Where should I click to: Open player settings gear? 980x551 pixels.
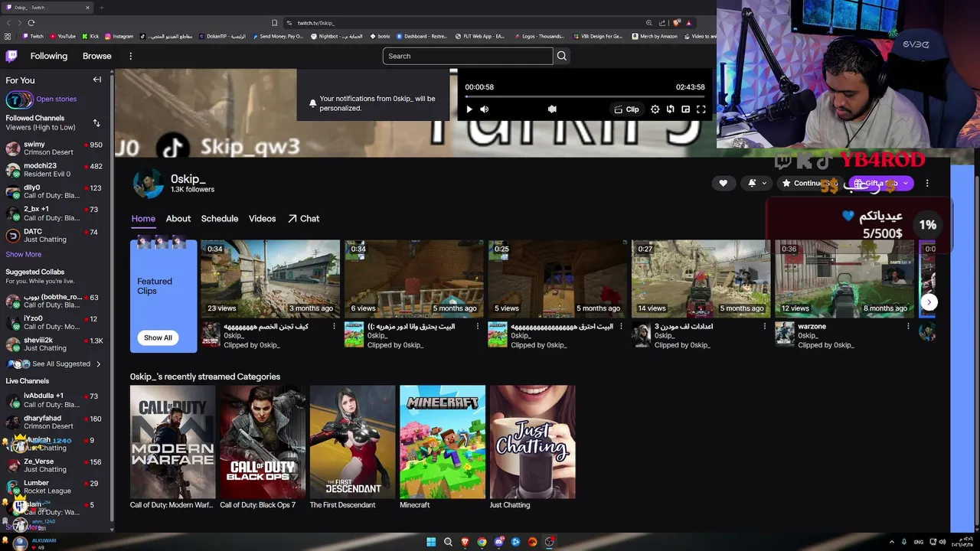(x=655, y=109)
